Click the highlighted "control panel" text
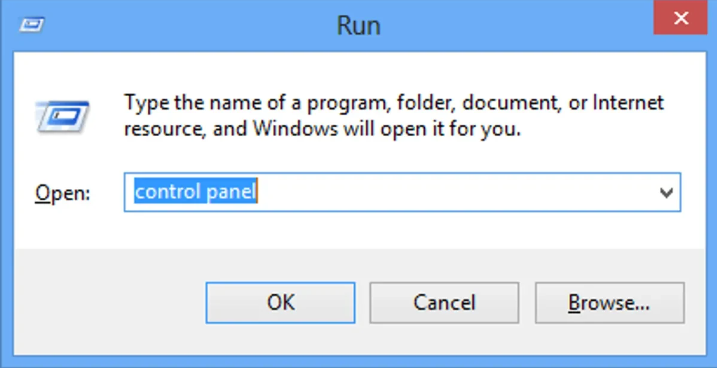Viewport: 717px width, 368px height. (195, 192)
